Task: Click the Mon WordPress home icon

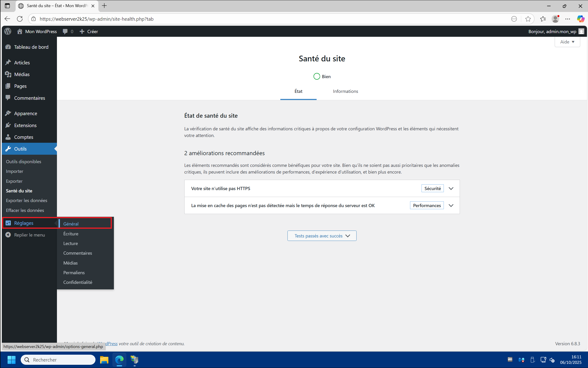Action: (x=20, y=31)
